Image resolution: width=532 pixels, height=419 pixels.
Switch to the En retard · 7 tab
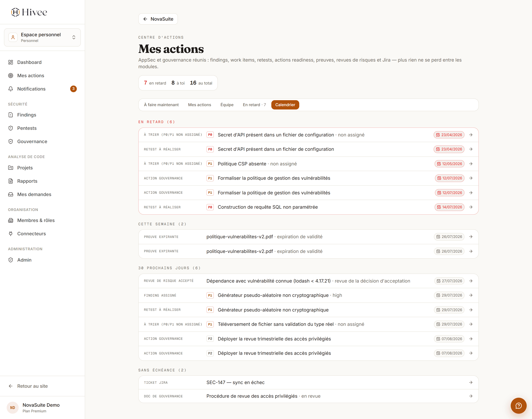click(254, 105)
